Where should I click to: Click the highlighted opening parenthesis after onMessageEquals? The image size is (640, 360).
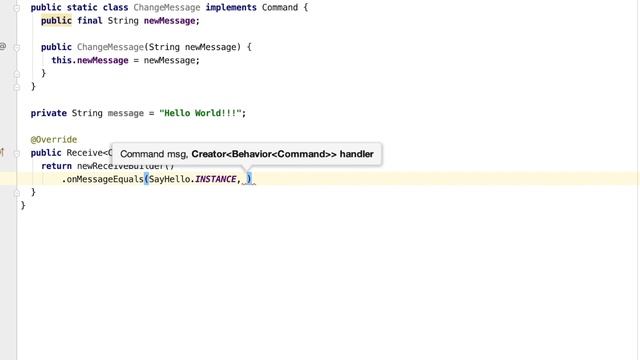pyautogui.click(x=146, y=179)
